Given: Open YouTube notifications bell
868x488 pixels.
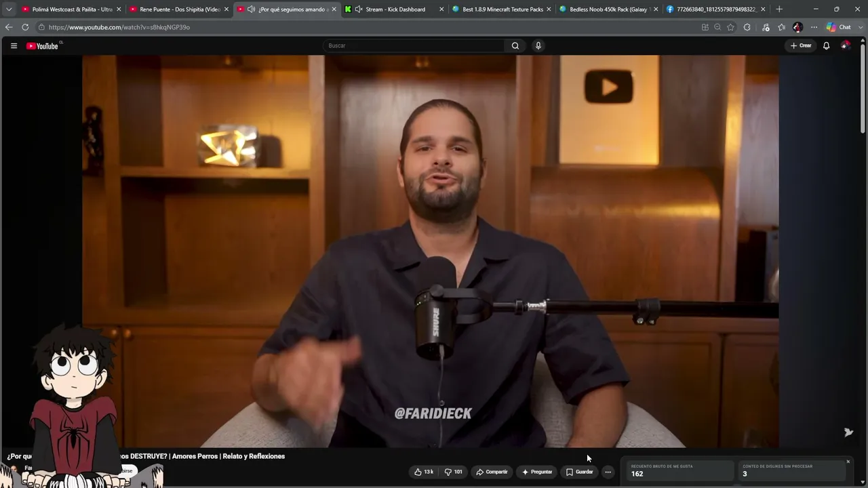Looking at the screenshot, I should click(826, 46).
